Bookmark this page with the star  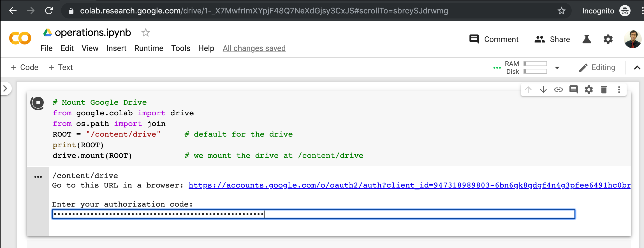point(561,11)
